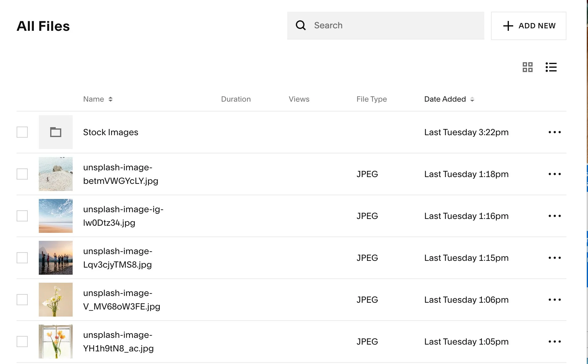
Task: Open the Stock Images folder by name
Action: [111, 132]
